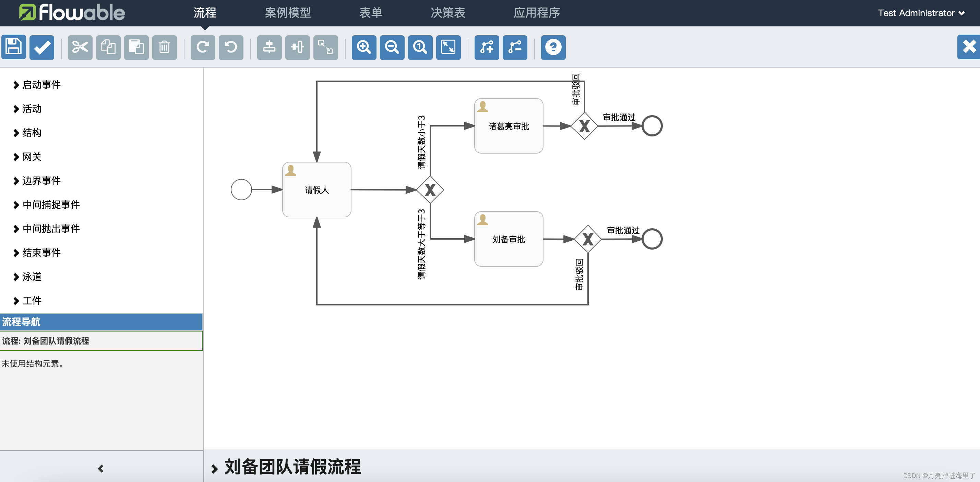Screen dimensions: 980x482
Task: Select the start event circle on canvas
Action: pos(241,190)
